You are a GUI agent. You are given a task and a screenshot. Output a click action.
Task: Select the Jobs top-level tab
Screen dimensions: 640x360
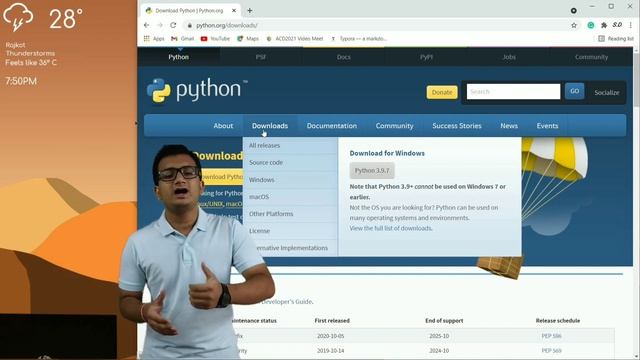509,57
